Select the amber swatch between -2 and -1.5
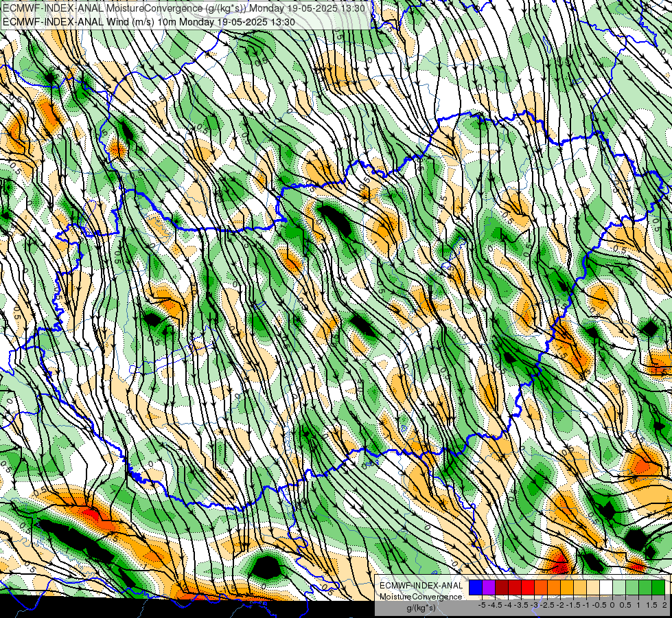Image resolution: width=672 pixels, height=618 pixels. point(567,588)
